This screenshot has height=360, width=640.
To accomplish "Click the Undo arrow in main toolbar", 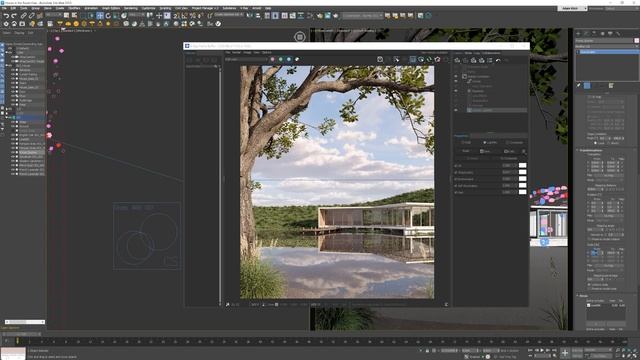I will point(6,16).
